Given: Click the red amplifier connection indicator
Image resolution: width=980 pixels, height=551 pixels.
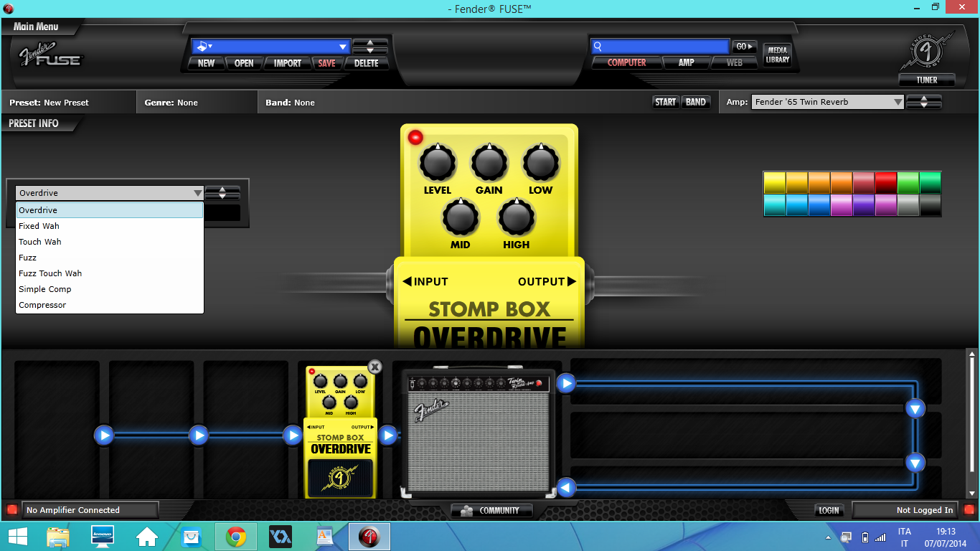Looking at the screenshot, I should (11, 510).
